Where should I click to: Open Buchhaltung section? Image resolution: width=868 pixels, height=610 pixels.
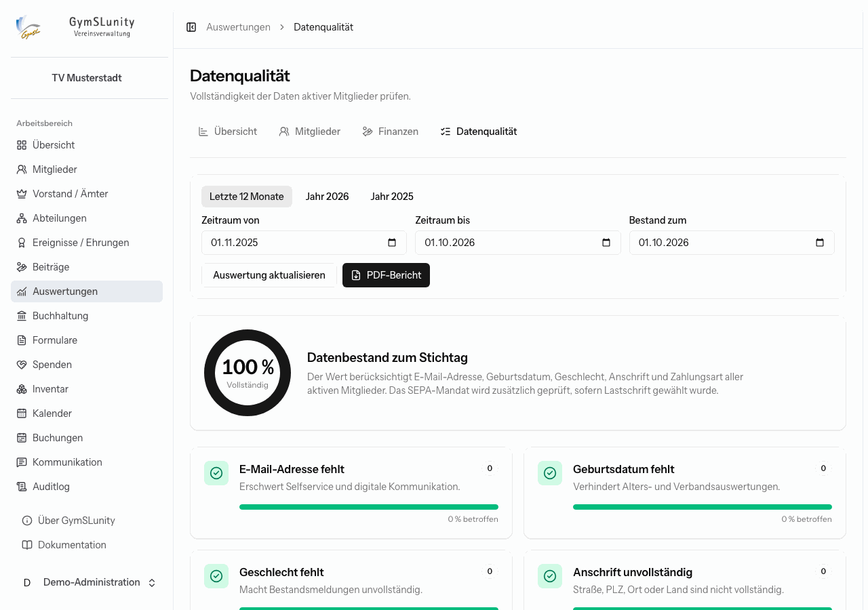coord(87,316)
